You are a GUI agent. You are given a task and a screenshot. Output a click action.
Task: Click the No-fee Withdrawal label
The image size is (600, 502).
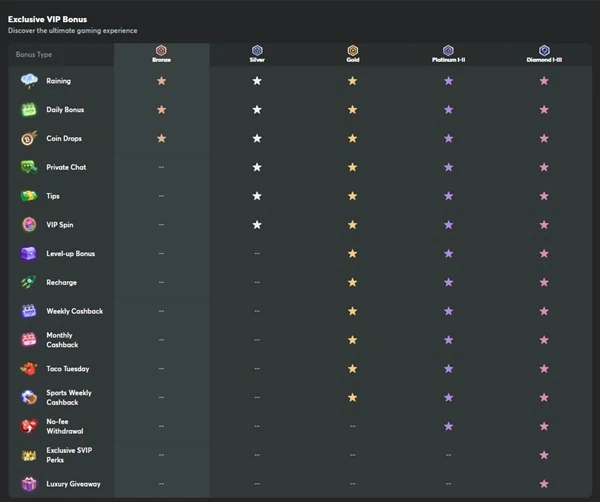[65, 426]
